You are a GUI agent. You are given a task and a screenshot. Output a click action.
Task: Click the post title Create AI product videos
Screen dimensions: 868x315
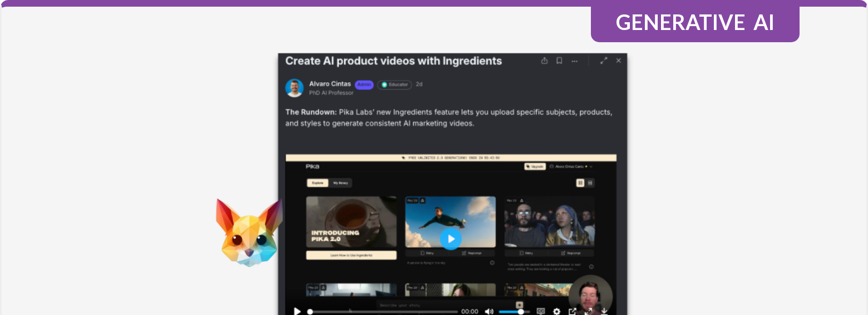393,61
